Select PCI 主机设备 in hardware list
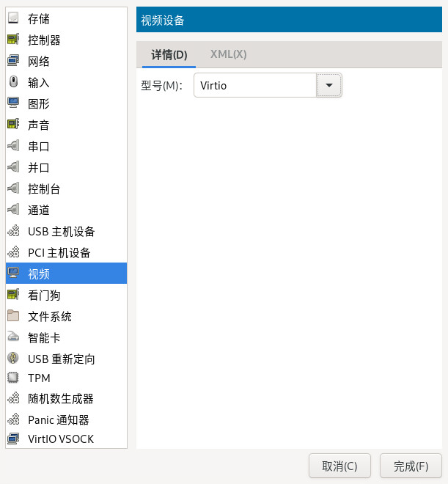 (59, 253)
